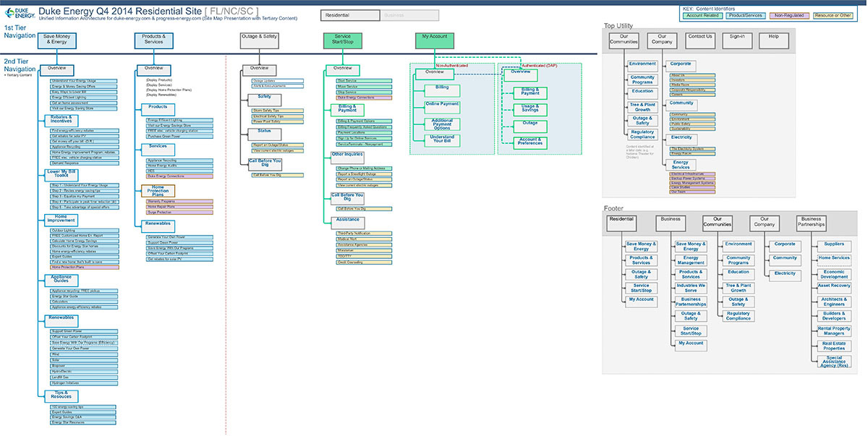
Task: Select Tips & Resources section box
Action: [61, 396]
